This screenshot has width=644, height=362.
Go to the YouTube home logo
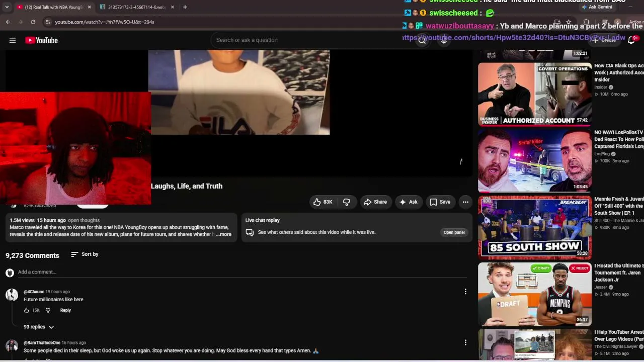(x=42, y=40)
